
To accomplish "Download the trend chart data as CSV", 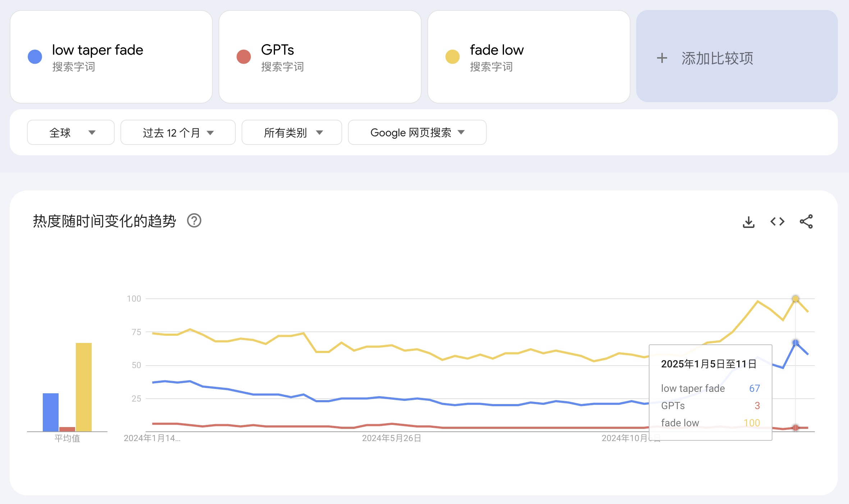I will 748,222.
